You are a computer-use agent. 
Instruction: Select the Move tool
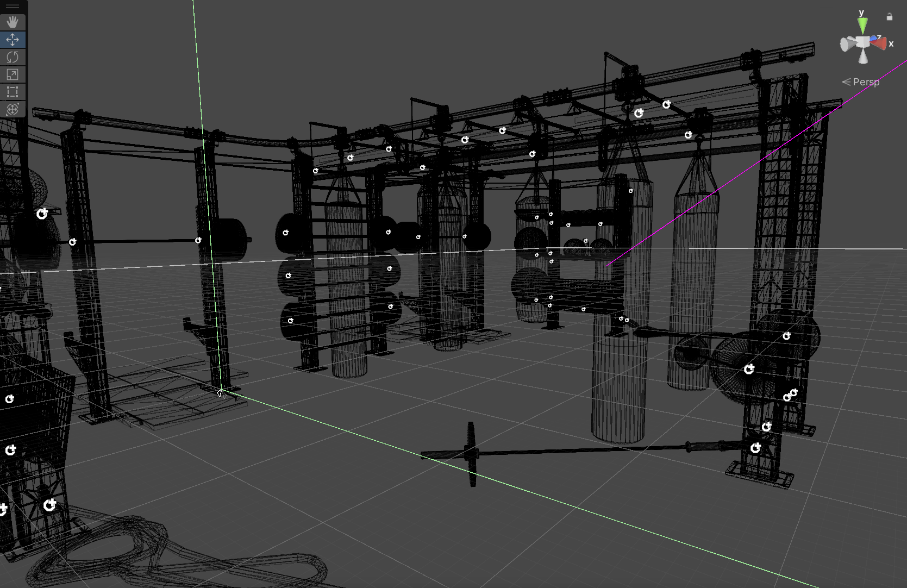[x=12, y=39]
